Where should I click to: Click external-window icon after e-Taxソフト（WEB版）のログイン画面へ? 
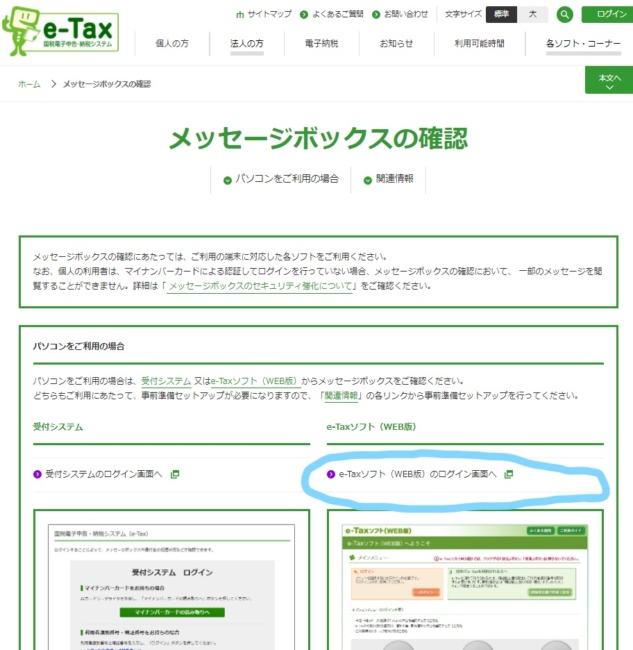(509, 474)
